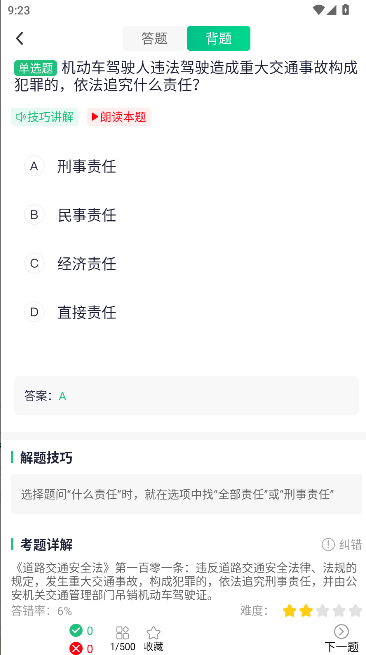The image size is (366, 655).
Task: Tap the 解题技巧 tip text box
Action: pos(186,494)
